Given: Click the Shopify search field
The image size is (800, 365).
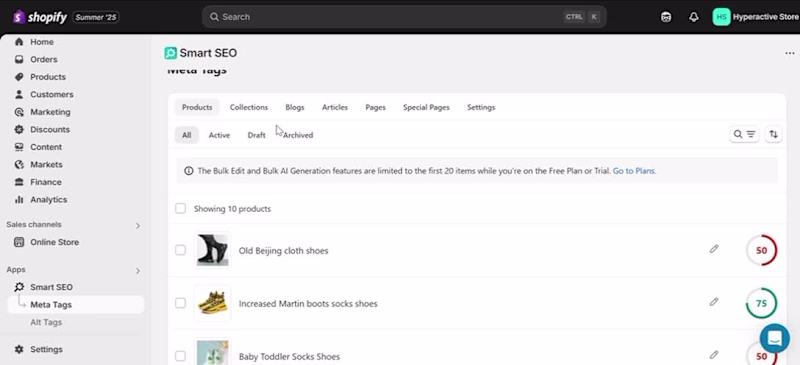Looking at the screenshot, I should (x=404, y=17).
